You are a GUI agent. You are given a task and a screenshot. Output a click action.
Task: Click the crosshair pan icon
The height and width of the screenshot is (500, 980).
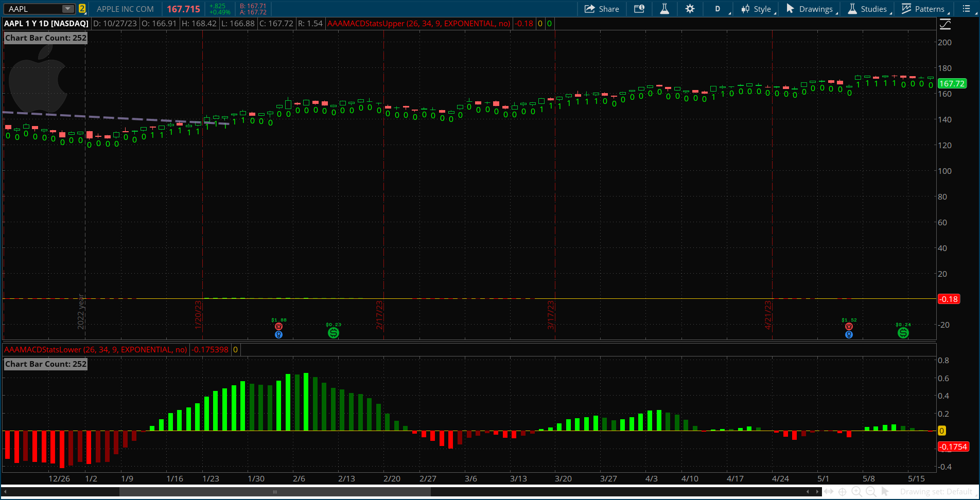(843, 492)
